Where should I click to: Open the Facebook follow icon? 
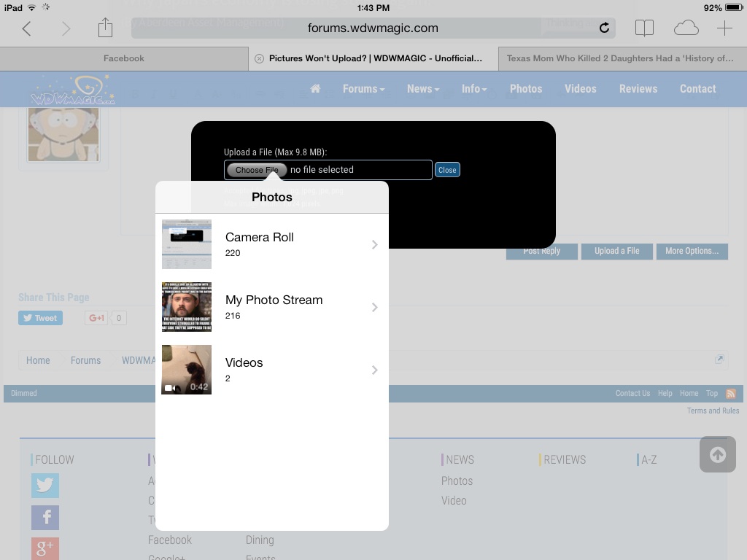(45, 518)
